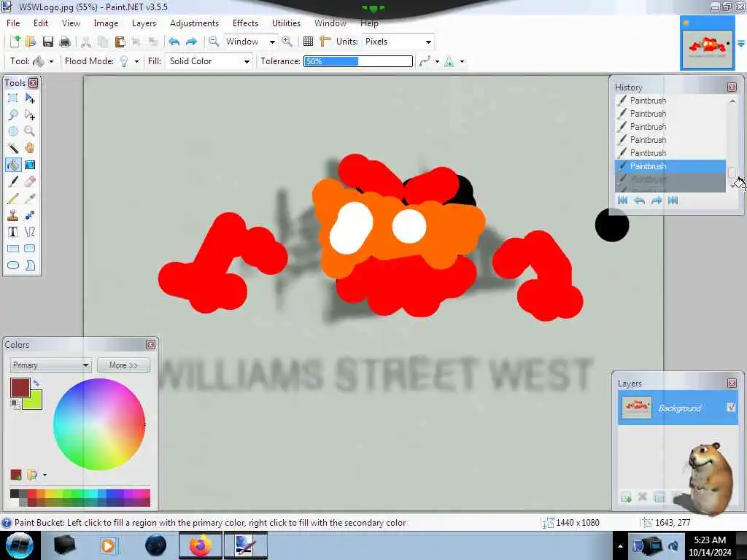Select the Rectangle shape tool
The image size is (747, 560).
(x=13, y=249)
